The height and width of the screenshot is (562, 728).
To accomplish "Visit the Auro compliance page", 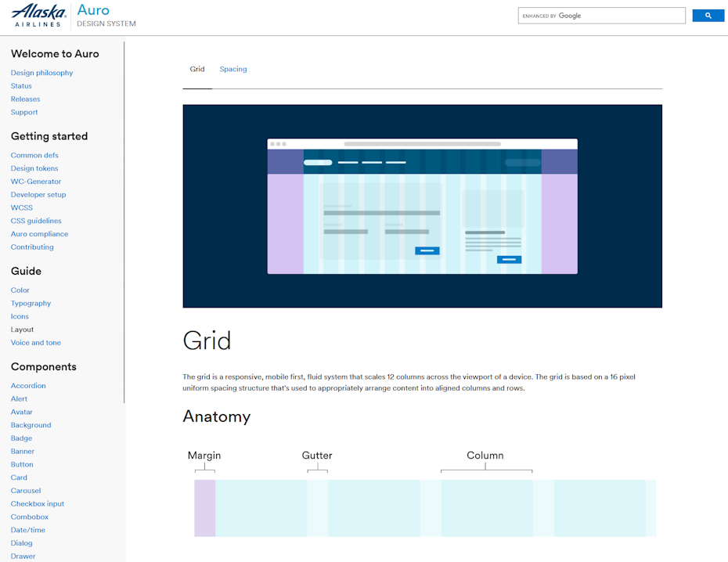I will point(39,234).
